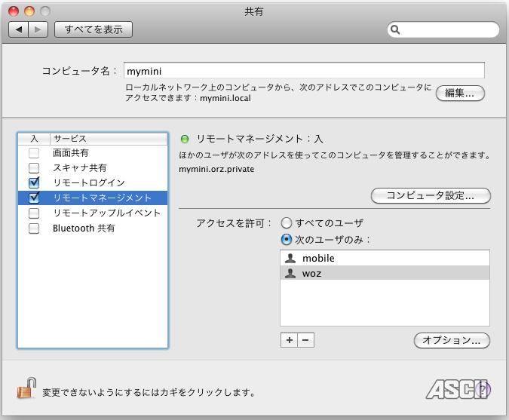Viewport: 509px width, 420px height.
Task: Click mymini.orz.private address text
Action: [x=216, y=169]
